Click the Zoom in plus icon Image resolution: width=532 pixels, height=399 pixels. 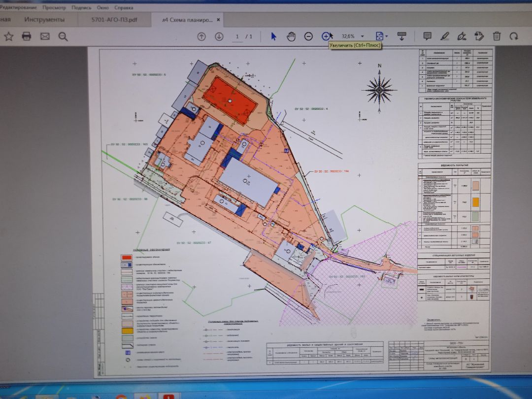(326, 36)
